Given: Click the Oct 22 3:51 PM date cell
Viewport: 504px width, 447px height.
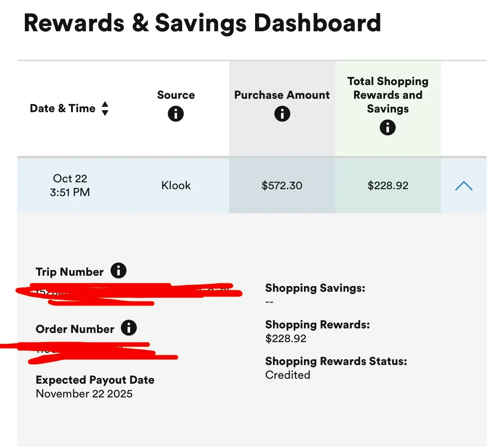Looking at the screenshot, I should tap(70, 185).
